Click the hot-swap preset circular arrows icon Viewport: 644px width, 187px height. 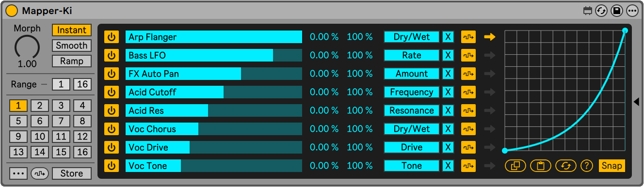pos(601,11)
